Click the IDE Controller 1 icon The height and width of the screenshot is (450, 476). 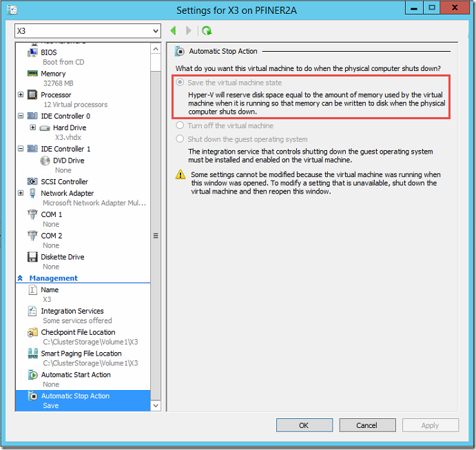tap(32, 149)
